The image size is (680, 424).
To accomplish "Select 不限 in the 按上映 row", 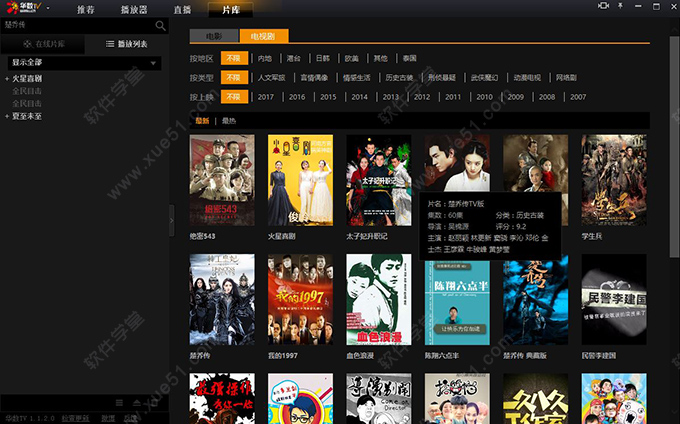I will tap(234, 97).
